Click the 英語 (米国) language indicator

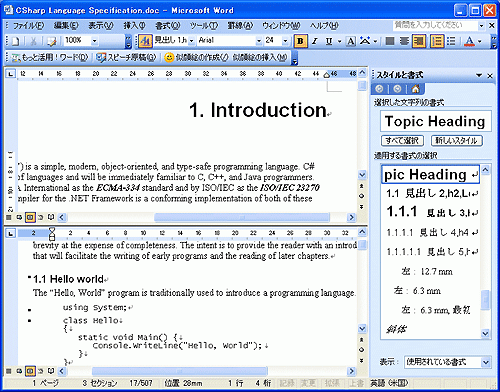point(389,383)
